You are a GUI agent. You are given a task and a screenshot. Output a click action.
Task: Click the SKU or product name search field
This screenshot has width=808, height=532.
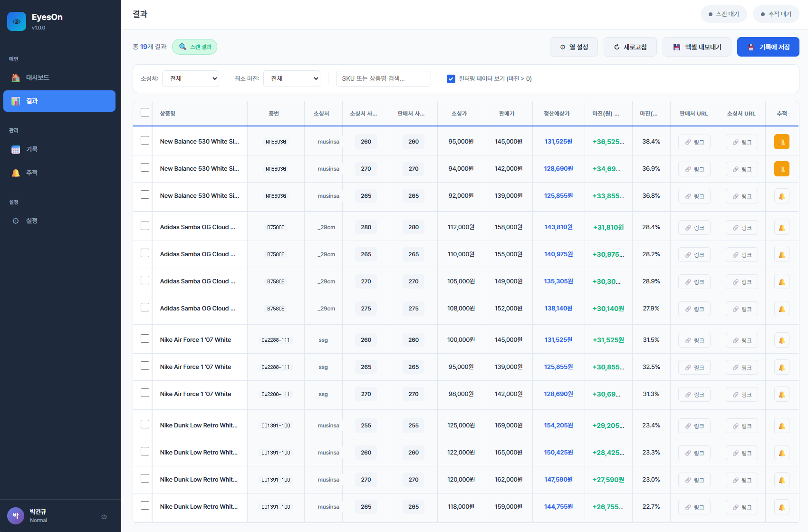pyautogui.click(x=383, y=78)
